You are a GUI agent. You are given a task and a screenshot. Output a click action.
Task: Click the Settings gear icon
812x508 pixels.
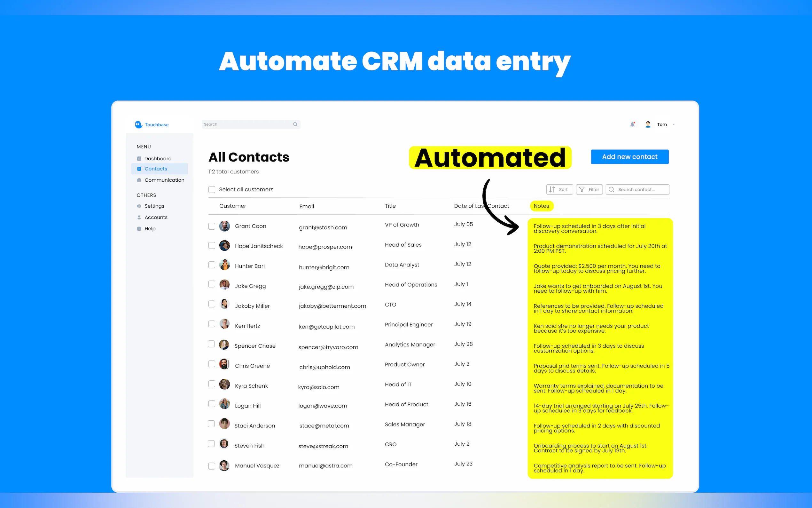pyautogui.click(x=139, y=206)
